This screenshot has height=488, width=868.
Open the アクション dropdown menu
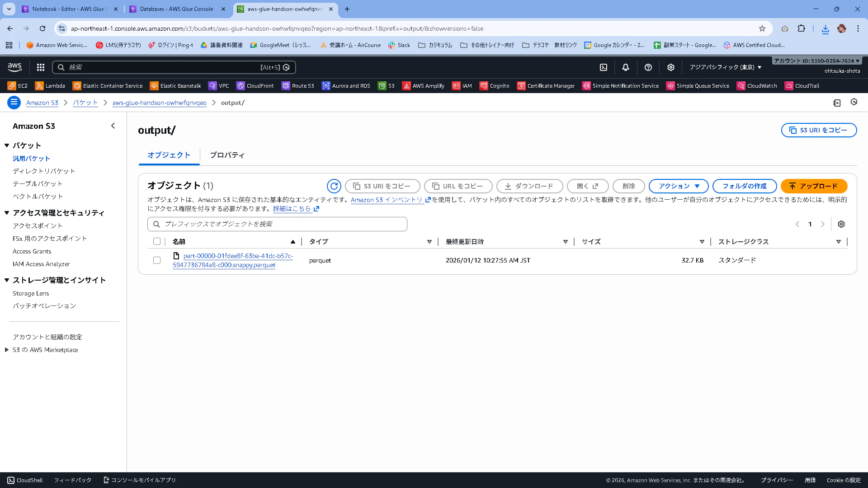coord(679,186)
